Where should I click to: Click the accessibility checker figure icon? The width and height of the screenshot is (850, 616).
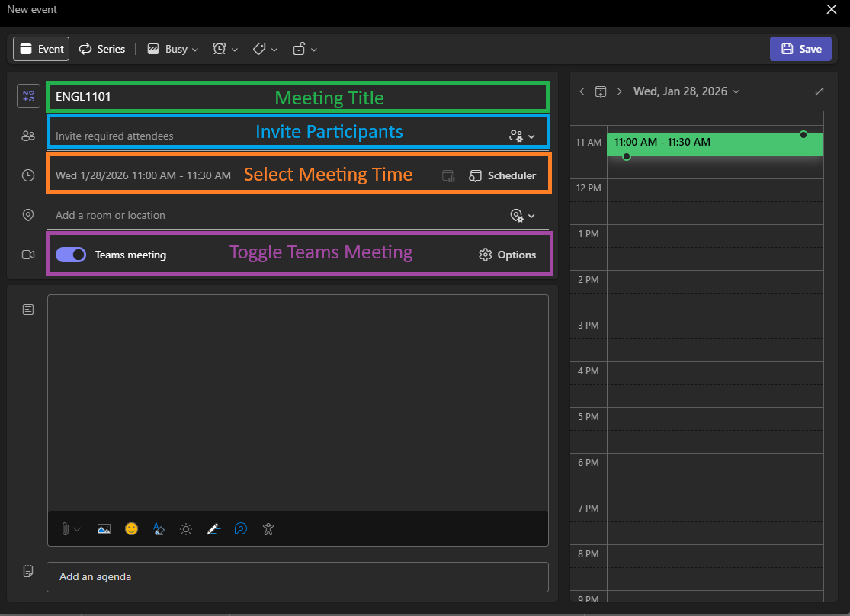click(x=268, y=528)
